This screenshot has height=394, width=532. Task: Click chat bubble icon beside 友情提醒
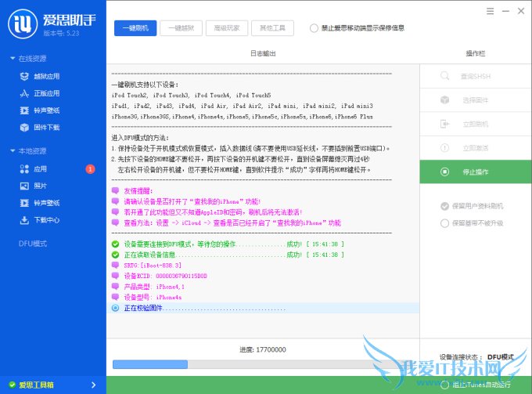pos(115,190)
